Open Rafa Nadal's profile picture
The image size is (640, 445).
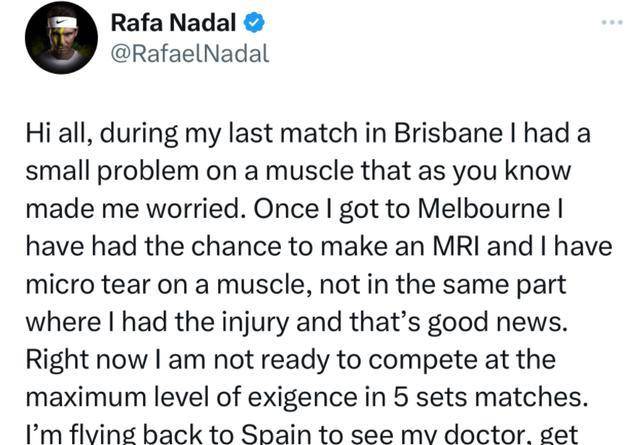click(61, 37)
